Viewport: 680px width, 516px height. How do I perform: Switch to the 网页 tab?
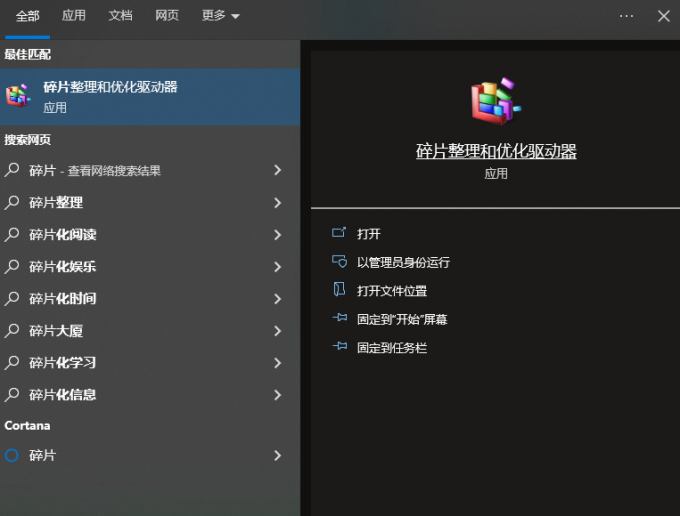point(167,16)
